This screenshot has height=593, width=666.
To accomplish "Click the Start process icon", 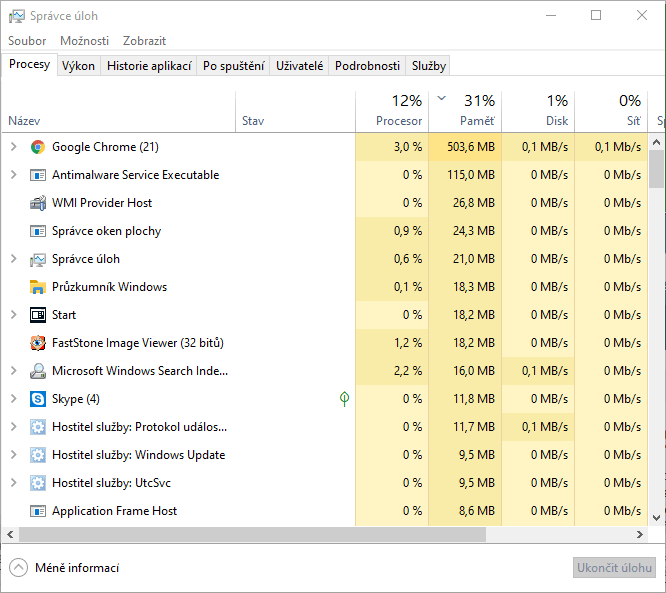I will 38,315.
